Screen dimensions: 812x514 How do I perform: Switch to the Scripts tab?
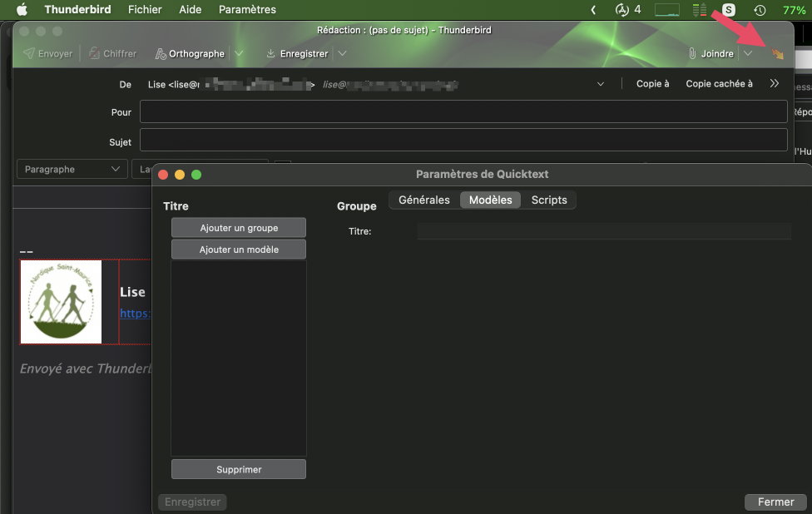(549, 200)
